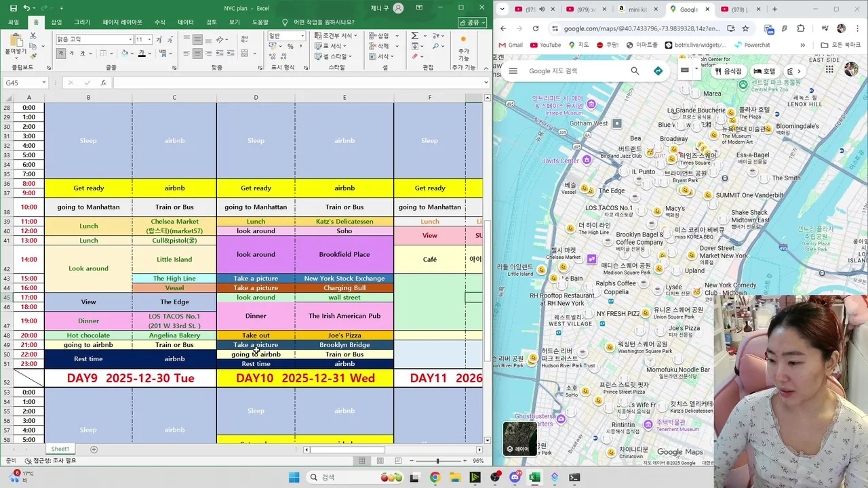
Task: Click the percent style icon
Action: point(290,46)
